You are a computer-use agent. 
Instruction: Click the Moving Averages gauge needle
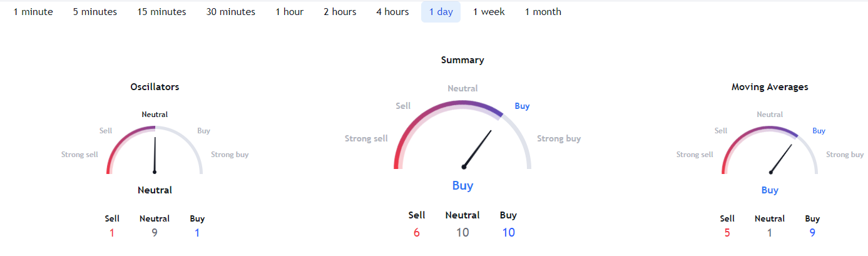(x=781, y=158)
